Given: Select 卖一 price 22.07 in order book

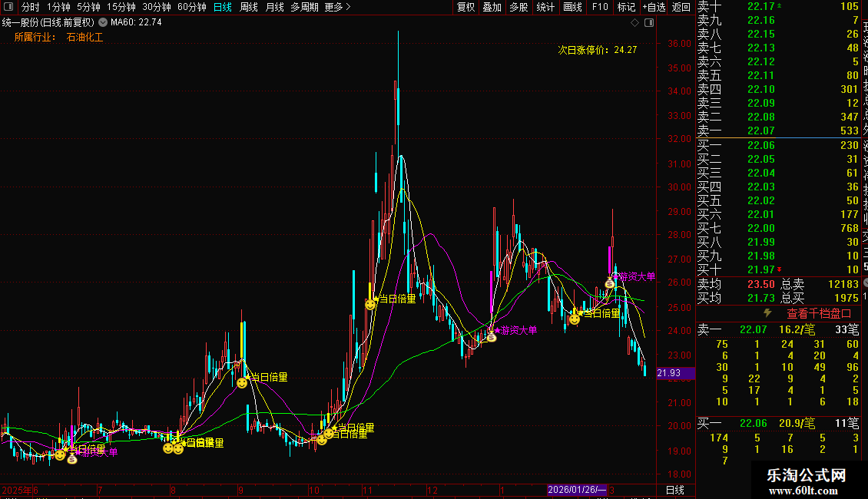Looking at the screenshot, I should pos(761,131).
